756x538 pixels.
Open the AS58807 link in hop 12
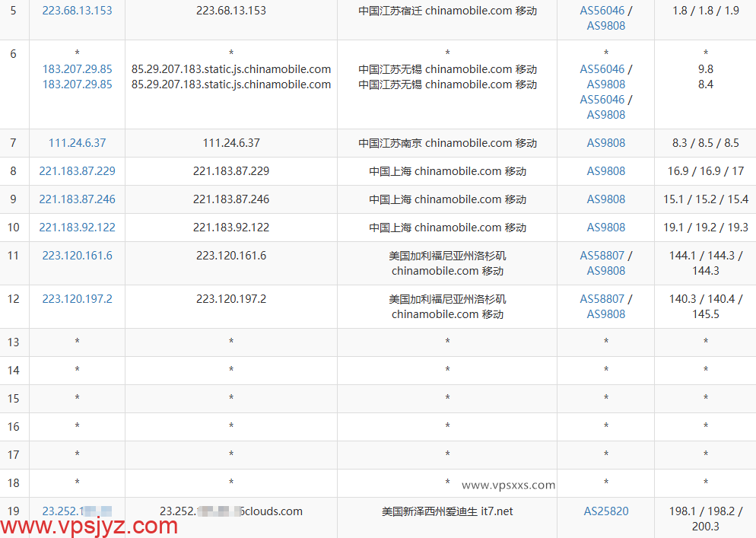tap(602, 299)
